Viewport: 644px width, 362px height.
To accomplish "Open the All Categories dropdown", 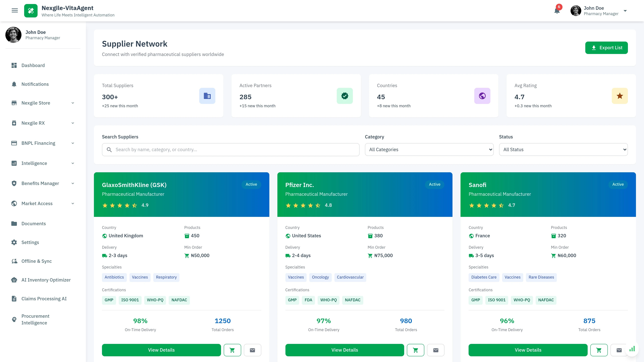I will pos(429,149).
